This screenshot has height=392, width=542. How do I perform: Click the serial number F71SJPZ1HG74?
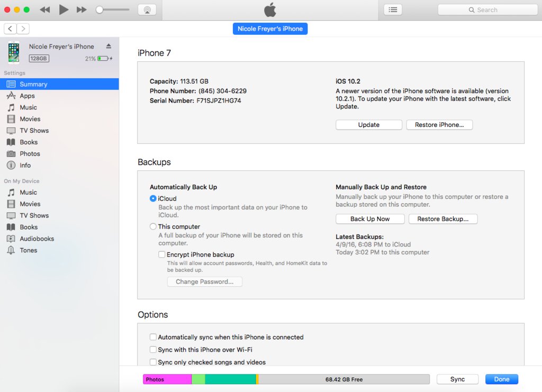[219, 101]
